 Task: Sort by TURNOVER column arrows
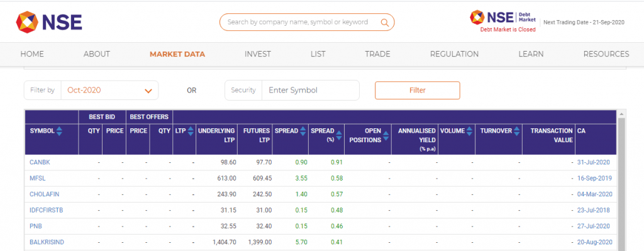(x=517, y=131)
